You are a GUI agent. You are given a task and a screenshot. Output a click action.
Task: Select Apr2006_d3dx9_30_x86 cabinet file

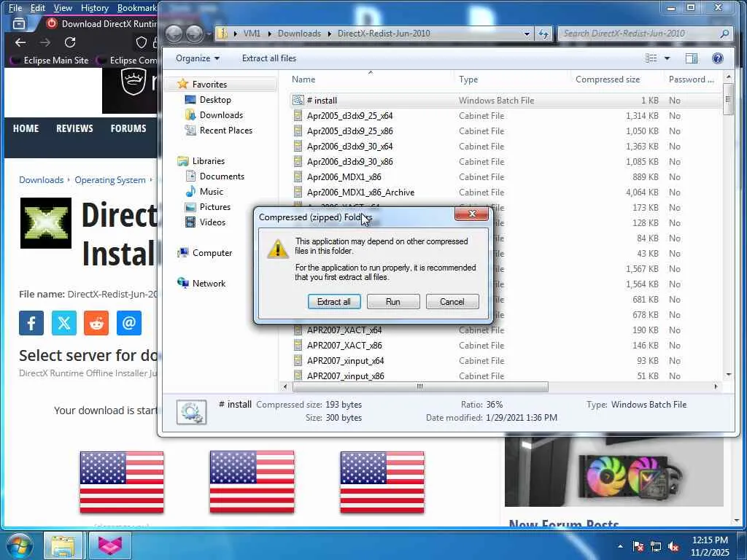[x=349, y=161]
